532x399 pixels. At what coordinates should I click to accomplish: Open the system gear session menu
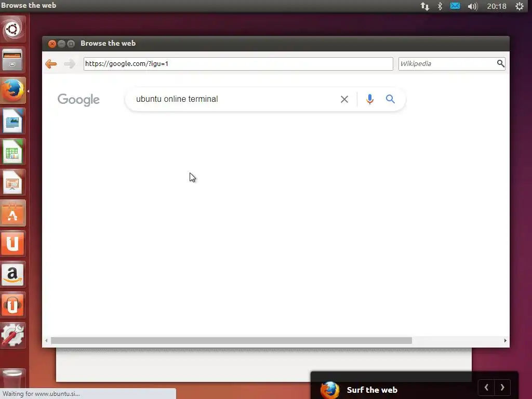pyautogui.click(x=520, y=6)
